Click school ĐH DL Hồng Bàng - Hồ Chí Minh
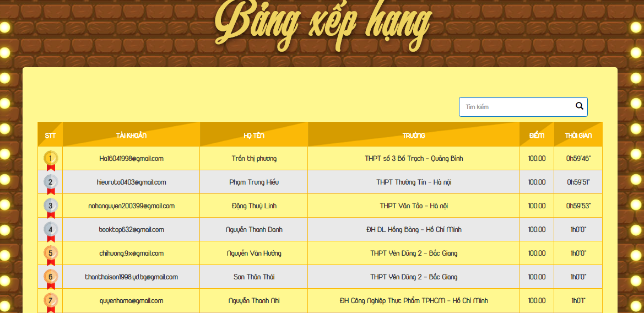 click(x=414, y=230)
